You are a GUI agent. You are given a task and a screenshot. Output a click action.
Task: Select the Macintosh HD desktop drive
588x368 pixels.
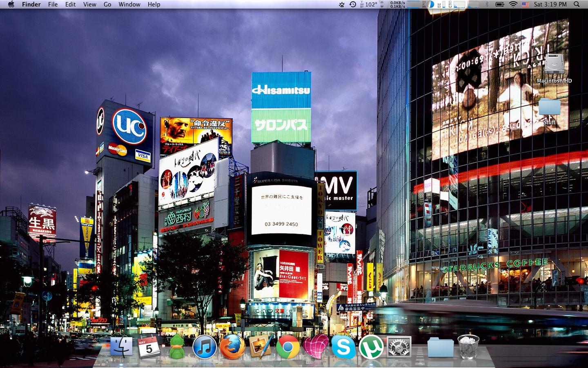[554, 68]
